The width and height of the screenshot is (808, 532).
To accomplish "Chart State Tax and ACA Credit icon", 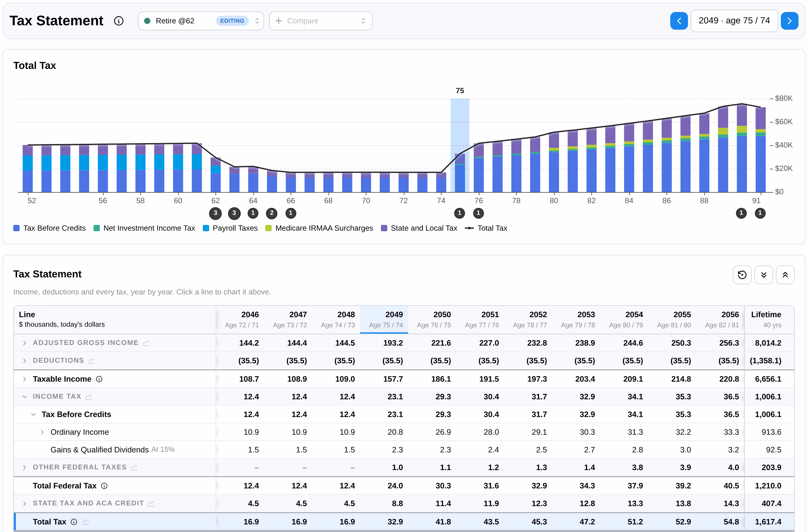I will coord(151,503).
